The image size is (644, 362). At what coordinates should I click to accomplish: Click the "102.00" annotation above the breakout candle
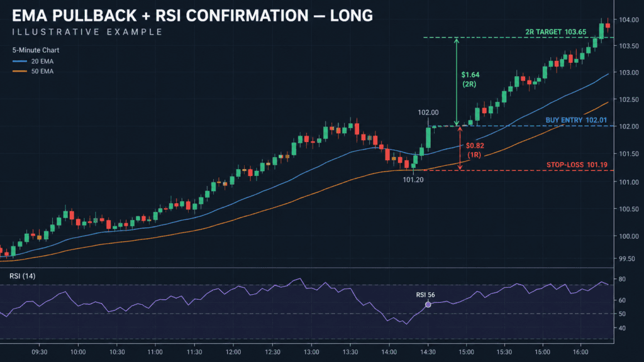[x=428, y=112]
